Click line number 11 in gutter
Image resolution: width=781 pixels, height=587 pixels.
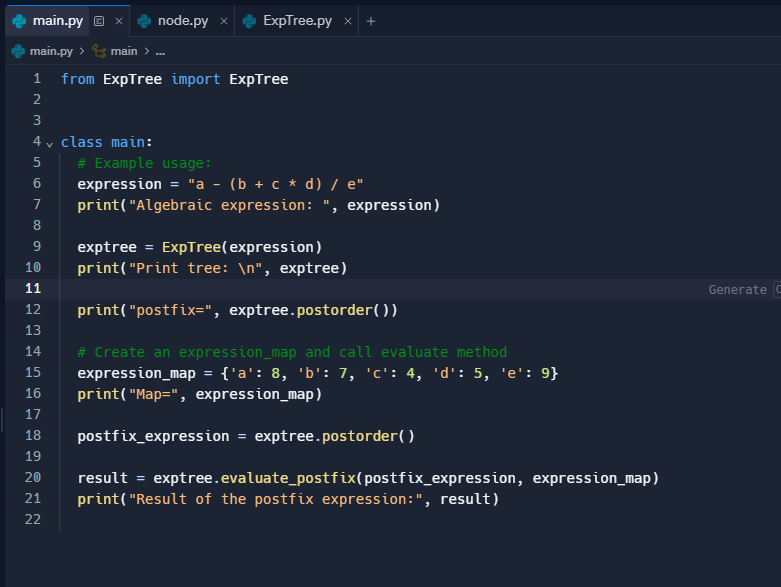click(x=33, y=288)
